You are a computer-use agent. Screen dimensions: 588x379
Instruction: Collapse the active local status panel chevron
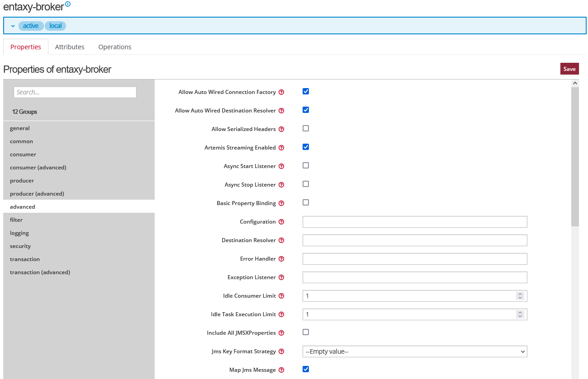13,26
